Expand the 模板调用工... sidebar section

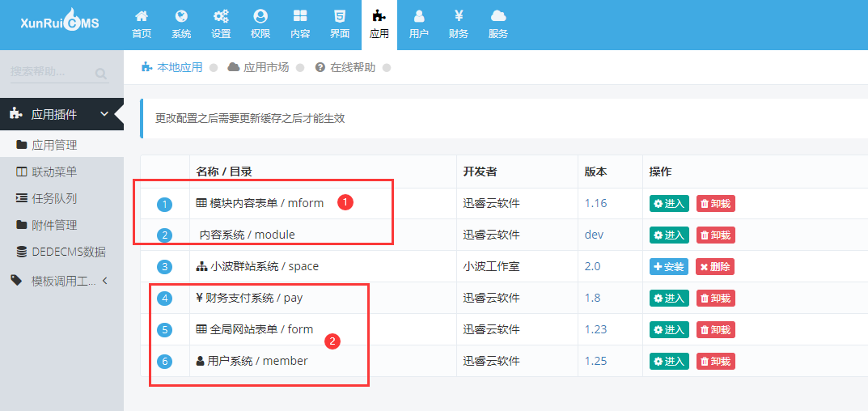[x=61, y=281]
